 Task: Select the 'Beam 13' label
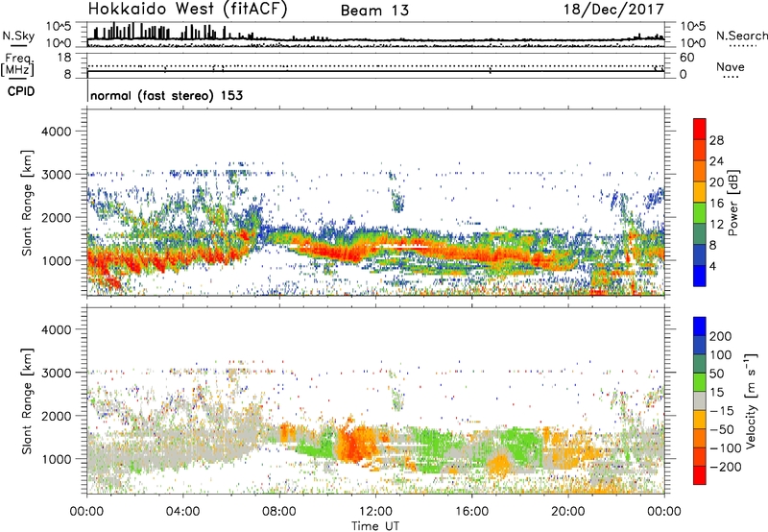coord(374,11)
